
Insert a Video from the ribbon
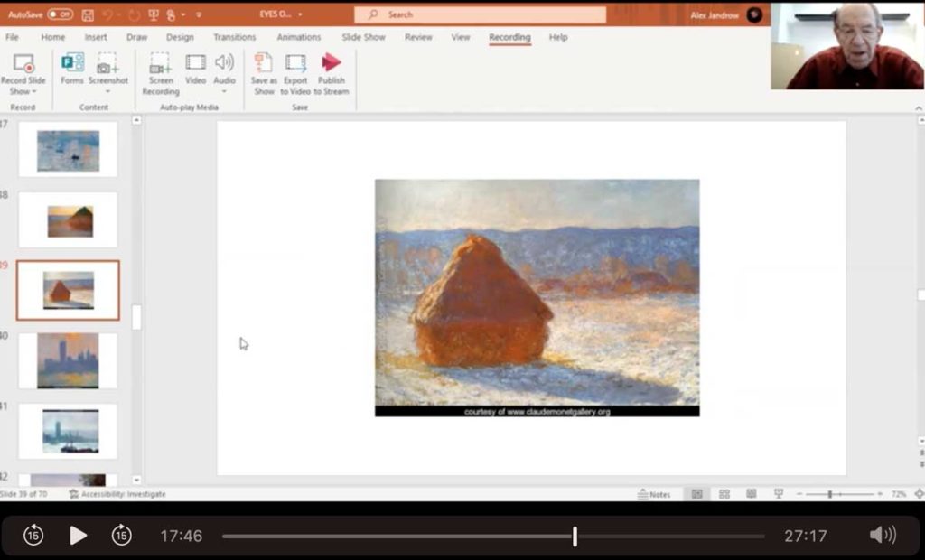click(195, 69)
